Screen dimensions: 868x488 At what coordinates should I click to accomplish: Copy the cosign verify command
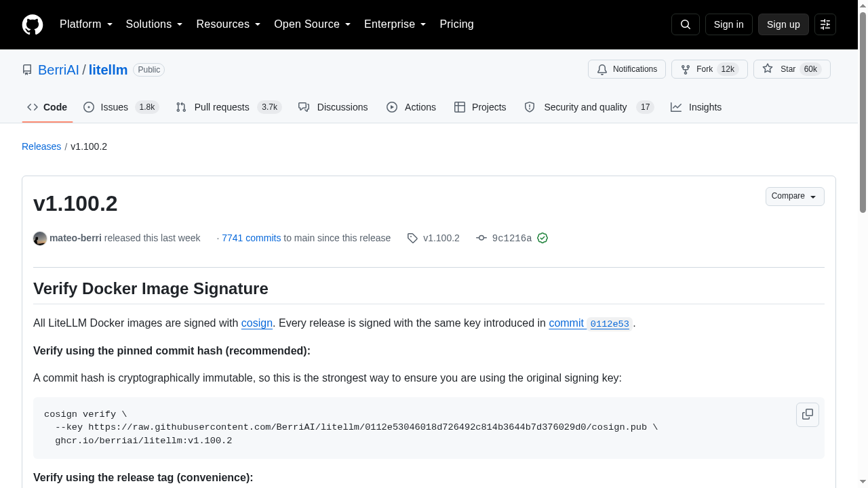tap(808, 414)
